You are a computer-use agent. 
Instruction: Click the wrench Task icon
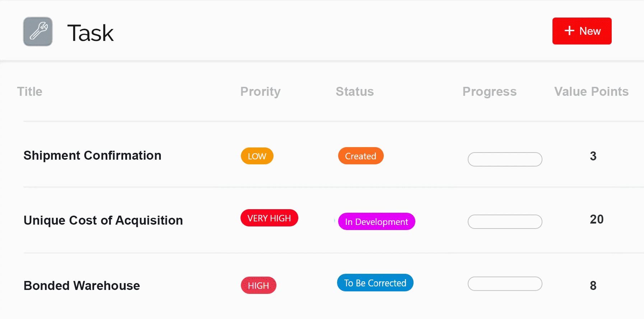pos(38,32)
